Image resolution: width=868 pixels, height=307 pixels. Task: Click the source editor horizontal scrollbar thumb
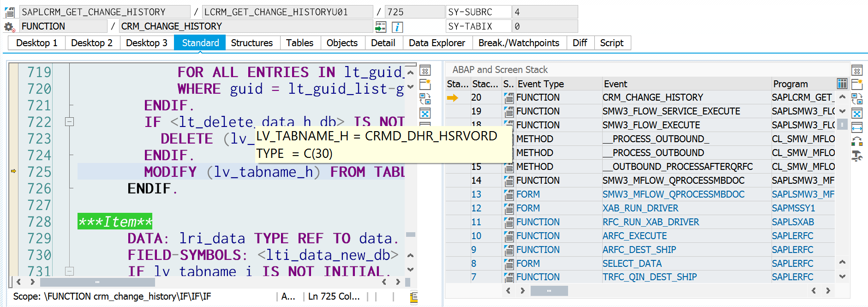[x=97, y=282]
